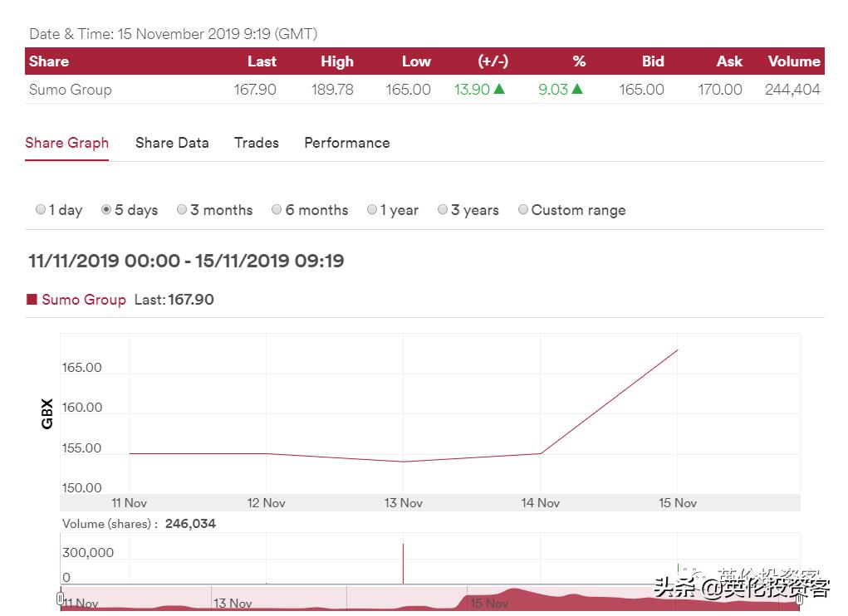Screen dimensions: 848x616
Task: Click the right handle of the range navigator
Action: click(799, 599)
